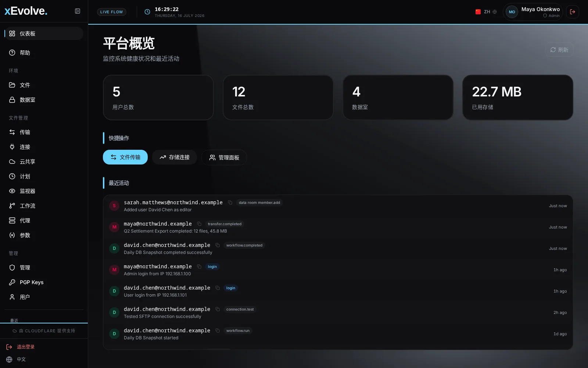Viewport: 588px width, 368px height.
Task: Click the 文件传输 quick action
Action: point(125,157)
